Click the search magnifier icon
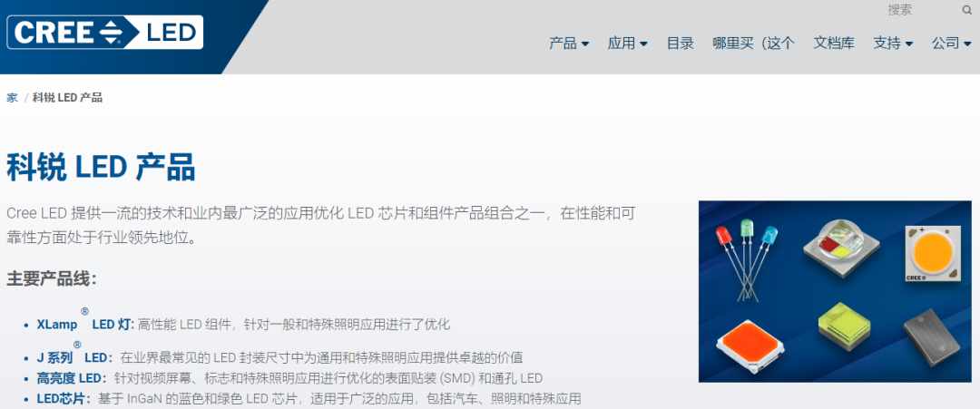 coord(967,10)
